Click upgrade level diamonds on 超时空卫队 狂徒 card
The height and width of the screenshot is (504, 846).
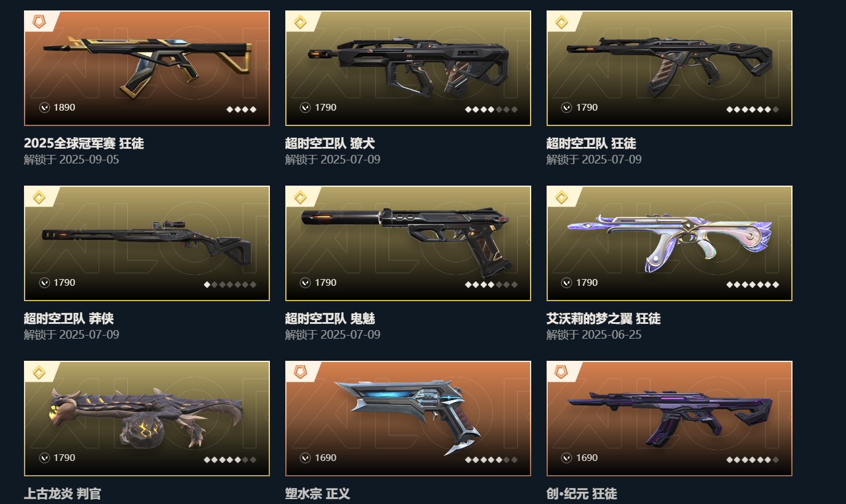(x=753, y=109)
